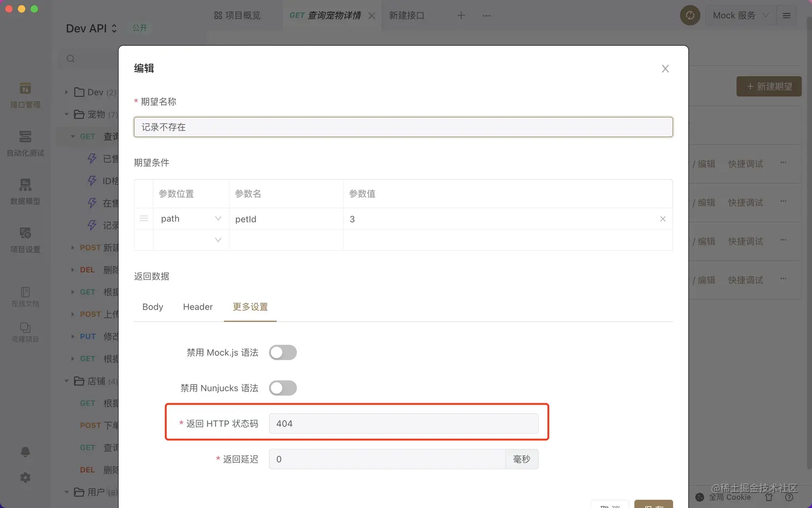The height and width of the screenshot is (508, 812).
Task: Click the search magnifier icon
Action: point(70,59)
